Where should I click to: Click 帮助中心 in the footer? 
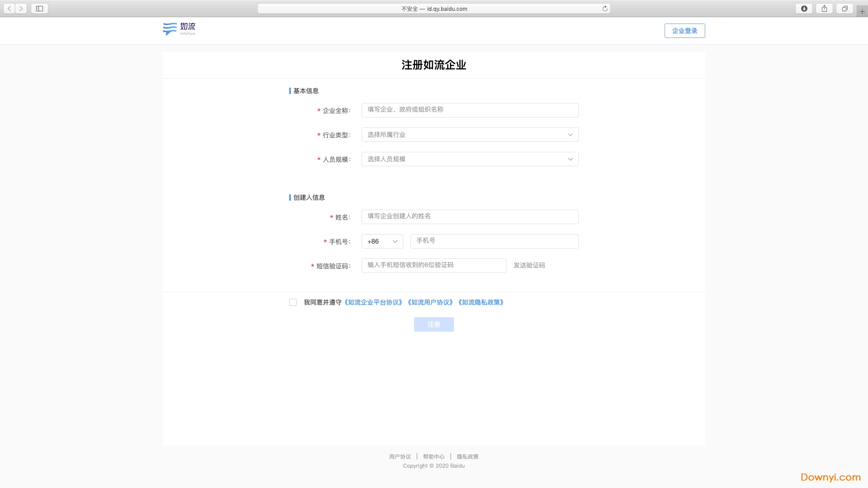(x=434, y=457)
